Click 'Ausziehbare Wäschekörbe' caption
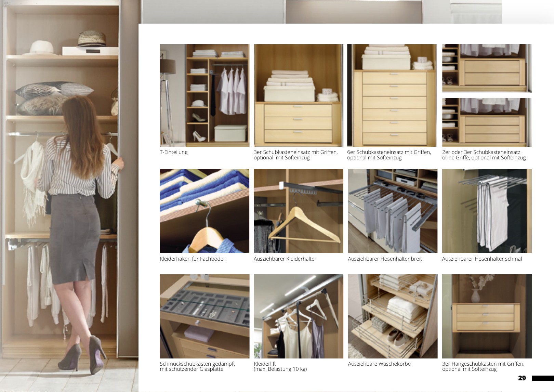This screenshot has height=392, width=554. coord(379,364)
